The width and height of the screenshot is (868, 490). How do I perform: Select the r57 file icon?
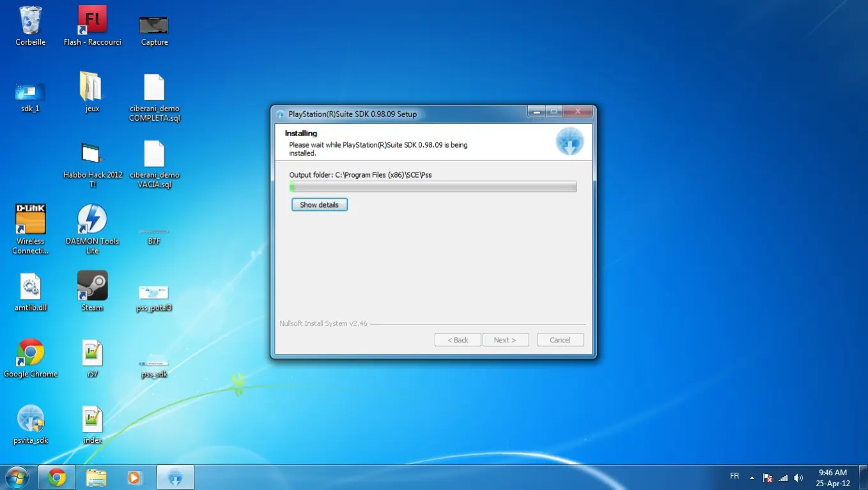click(x=92, y=358)
